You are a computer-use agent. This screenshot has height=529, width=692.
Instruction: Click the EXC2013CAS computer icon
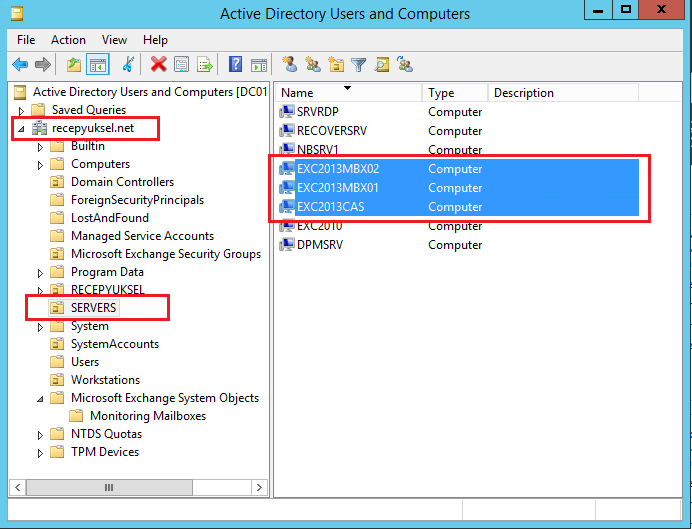coord(286,206)
